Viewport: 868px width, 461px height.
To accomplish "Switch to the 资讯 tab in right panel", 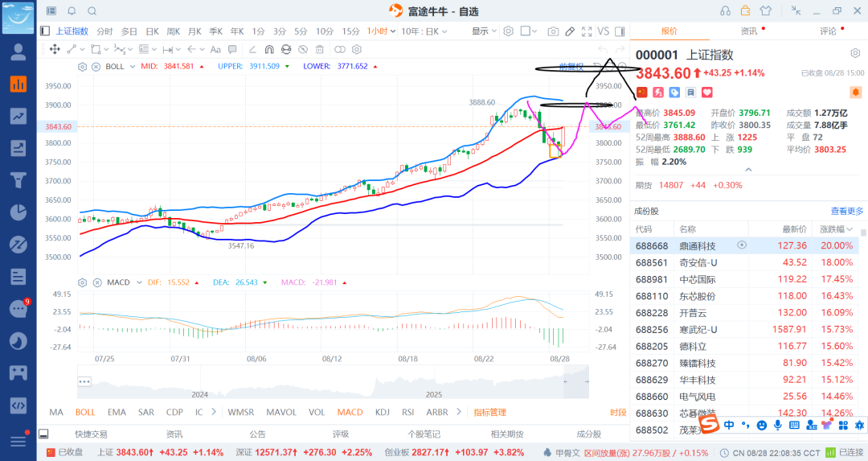I will [748, 31].
